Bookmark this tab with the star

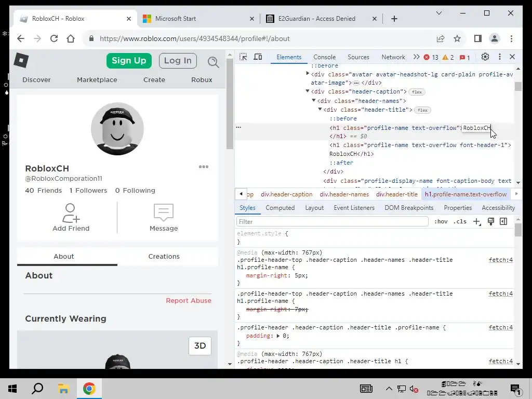[x=457, y=38]
